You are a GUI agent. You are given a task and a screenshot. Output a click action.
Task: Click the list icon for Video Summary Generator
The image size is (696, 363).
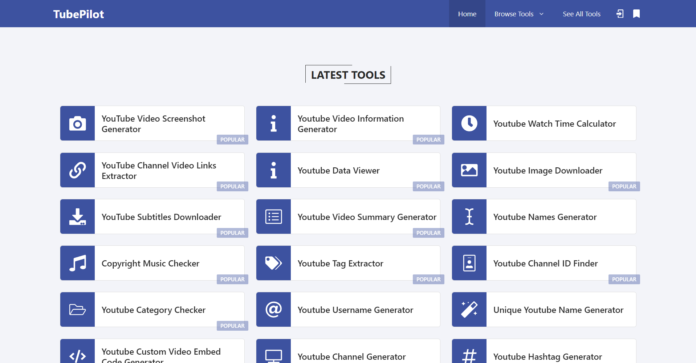pyautogui.click(x=273, y=217)
